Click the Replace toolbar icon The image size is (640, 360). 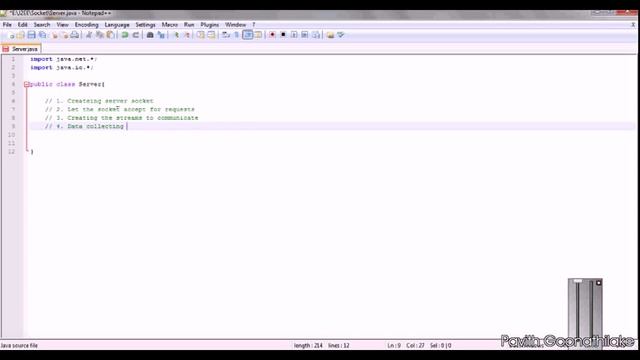click(161, 35)
